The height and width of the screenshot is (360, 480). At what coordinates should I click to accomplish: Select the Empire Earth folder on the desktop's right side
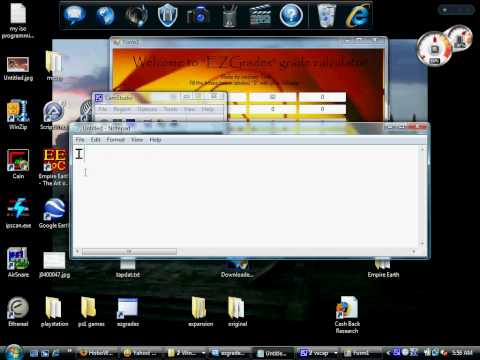(383, 268)
